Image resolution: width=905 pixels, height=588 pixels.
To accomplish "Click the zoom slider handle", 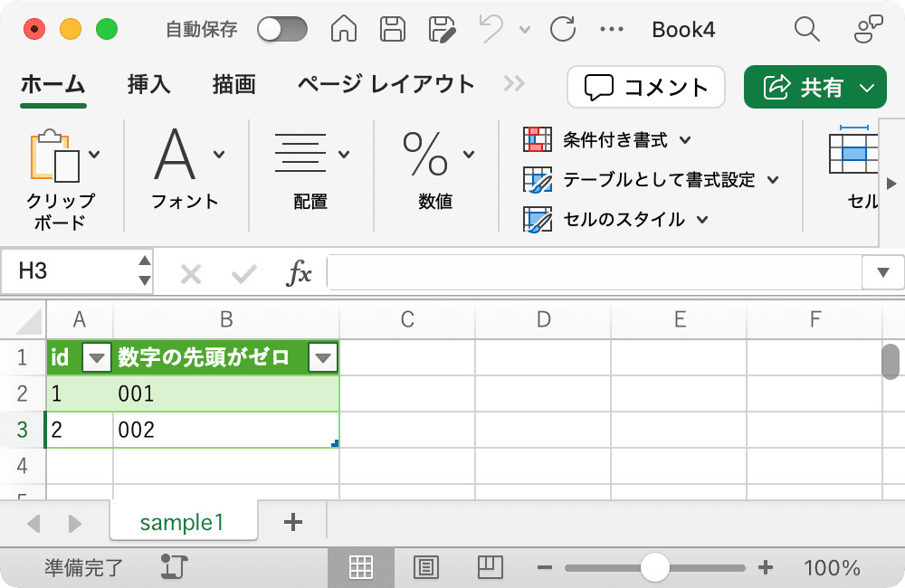I will [655, 568].
